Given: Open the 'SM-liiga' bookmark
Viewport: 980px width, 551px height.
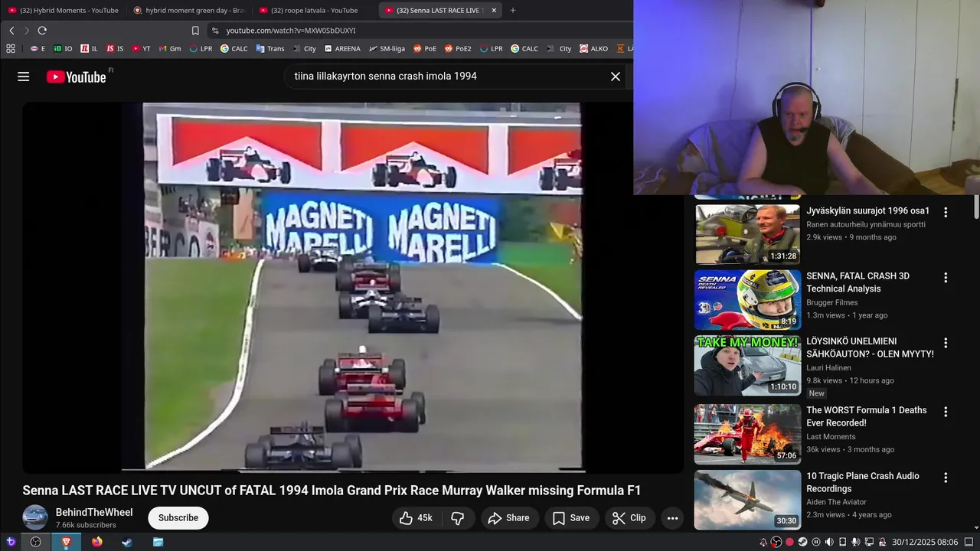Looking at the screenshot, I should tap(387, 48).
